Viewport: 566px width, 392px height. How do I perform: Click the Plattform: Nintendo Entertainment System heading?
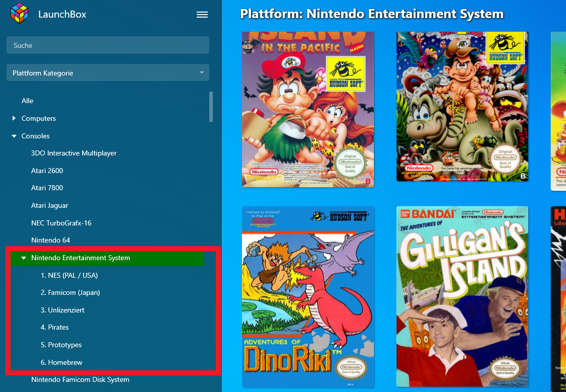point(372,14)
